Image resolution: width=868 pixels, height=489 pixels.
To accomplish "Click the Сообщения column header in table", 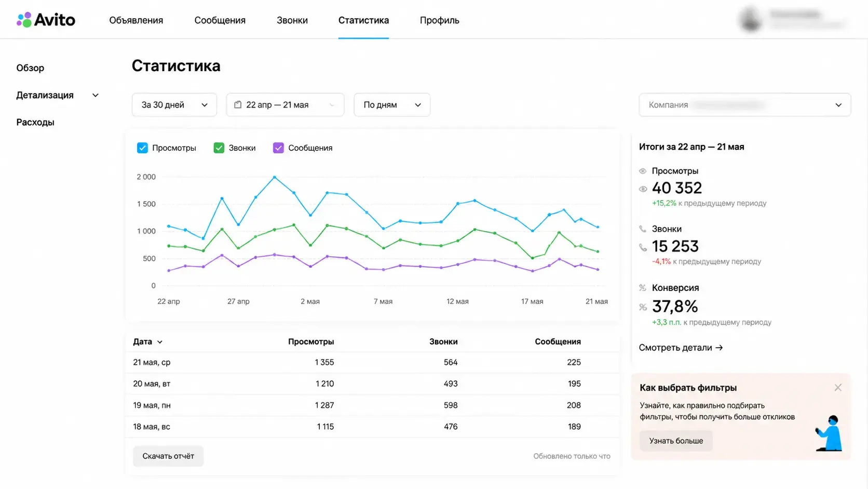I will pyautogui.click(x=558, y=341).
